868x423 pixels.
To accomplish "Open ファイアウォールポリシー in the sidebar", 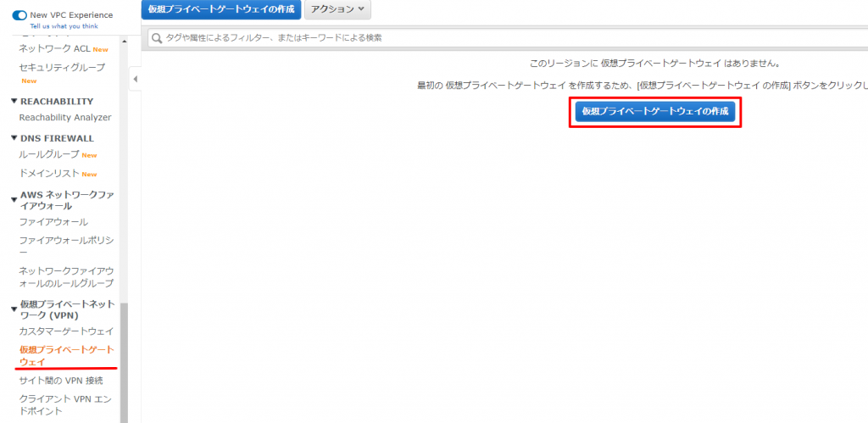I will [66, 247].
